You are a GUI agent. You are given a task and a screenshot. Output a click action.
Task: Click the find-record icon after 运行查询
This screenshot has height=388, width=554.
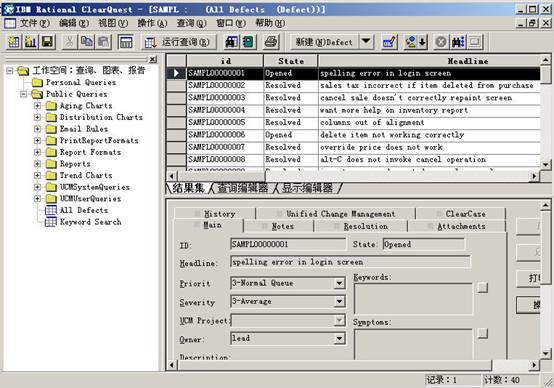231,42
